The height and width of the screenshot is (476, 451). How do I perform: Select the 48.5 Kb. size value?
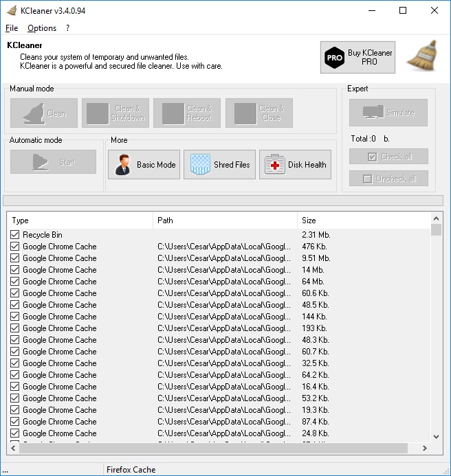pyautogui.click(x=316, y=305)
